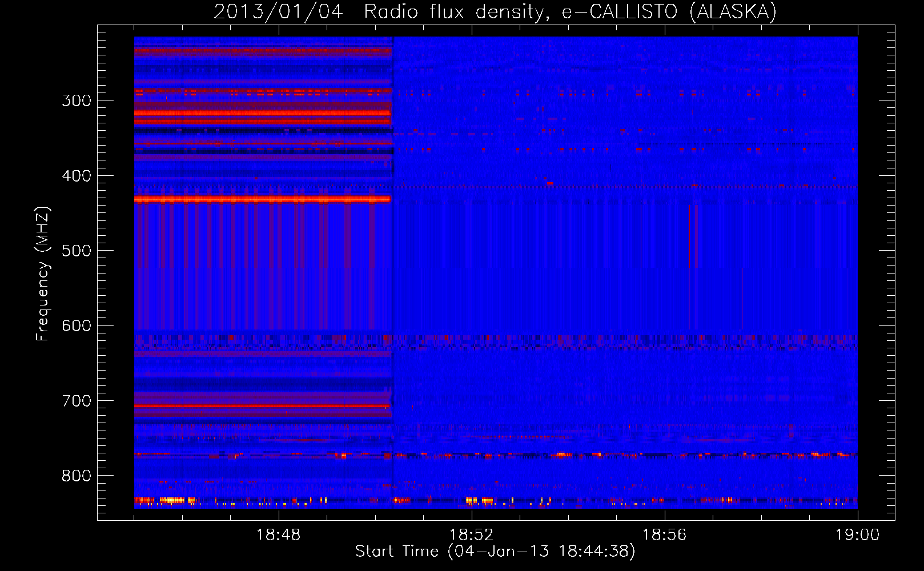The image size is (924, 571).
Task: Select the 700 frequency tick label
Action: 77,401
